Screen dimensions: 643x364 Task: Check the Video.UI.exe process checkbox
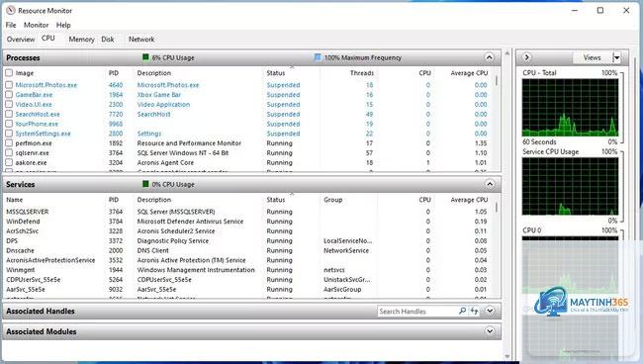[x=9, y=104]
